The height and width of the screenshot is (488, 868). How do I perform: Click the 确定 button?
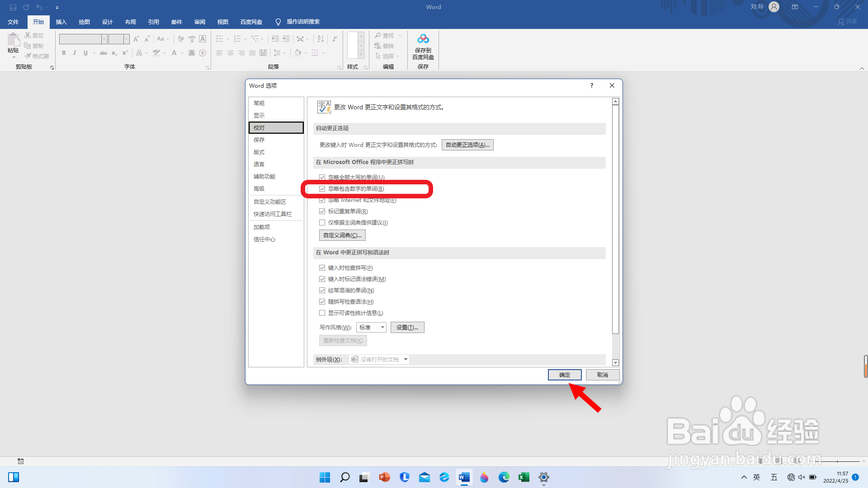tap(564, 375)
